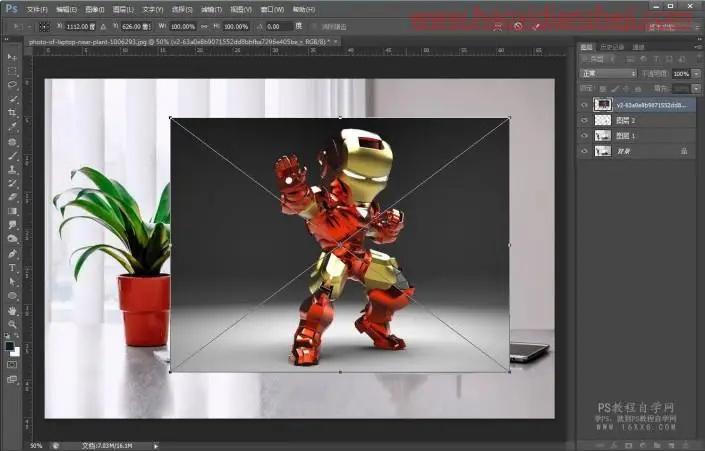Select the Ellipse shape tool
The height and width of the screenshot is (451, 705).
click(x=12, y=296)
